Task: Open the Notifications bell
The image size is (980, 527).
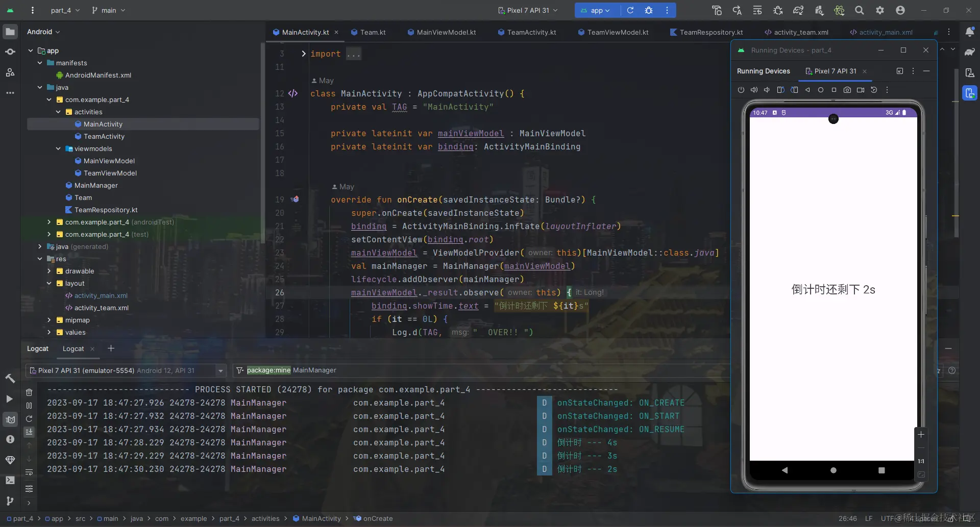Action: point(970,32)
